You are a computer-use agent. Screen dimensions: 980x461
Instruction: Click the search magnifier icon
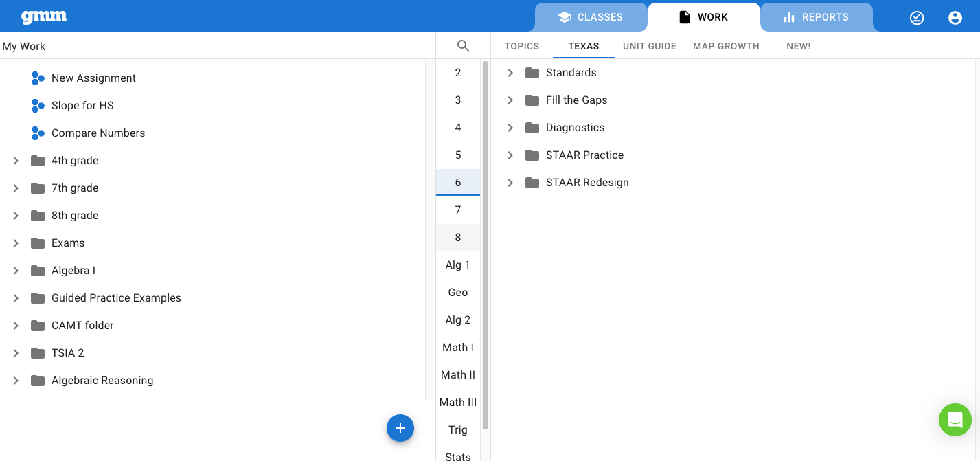463,46
